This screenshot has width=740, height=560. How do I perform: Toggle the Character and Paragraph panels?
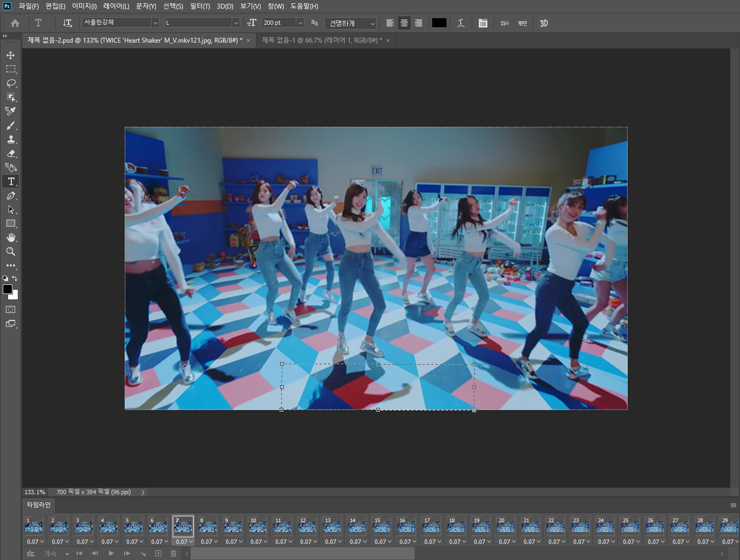[x=483, y=23]
